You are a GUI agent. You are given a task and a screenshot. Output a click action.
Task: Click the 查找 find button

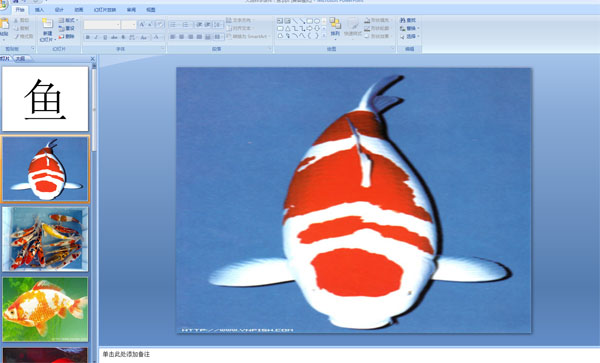[x=408, y=20]
